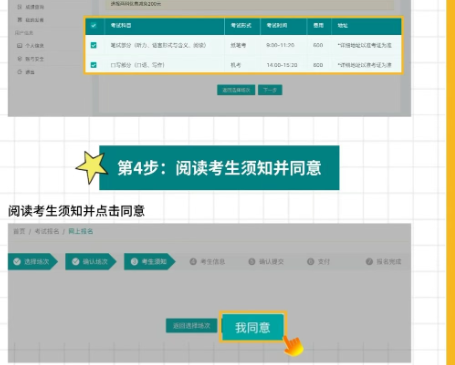The height and width of the screenshot is (365, 455).
Task: Click the 成绩查询 sidebar icon
Action: 20,7
